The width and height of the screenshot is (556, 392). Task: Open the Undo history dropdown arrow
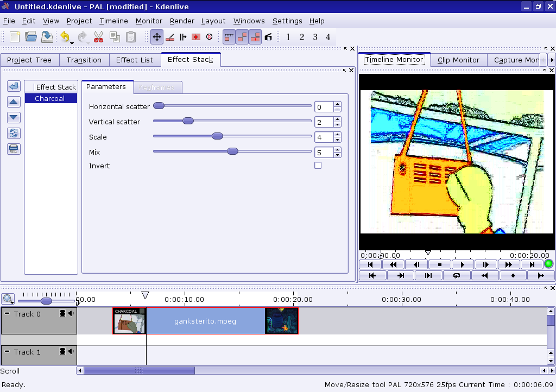pyautogui.click(x=72, y=42)
